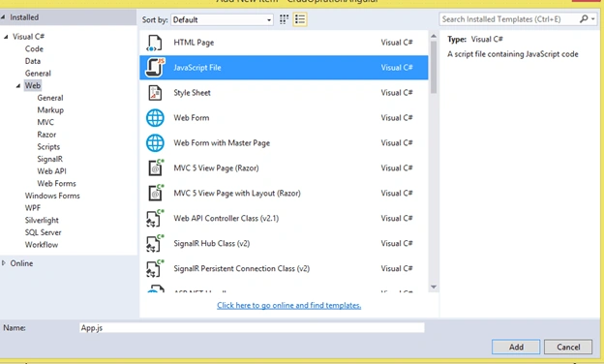
Task: Select the Web Form globe icon
Action: (x=155, y=118)
